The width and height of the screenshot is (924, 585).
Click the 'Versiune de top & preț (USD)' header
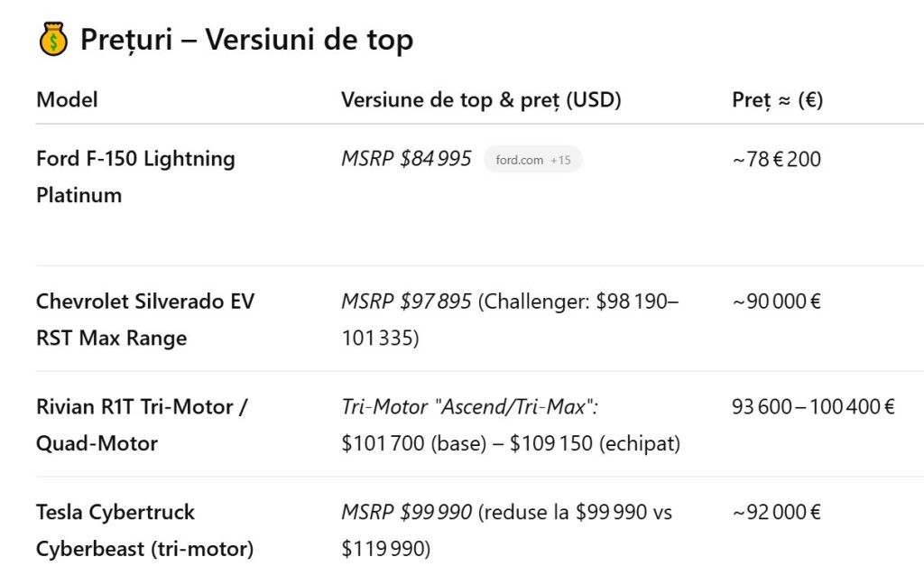pyautogui.click(x=481, y=99)
